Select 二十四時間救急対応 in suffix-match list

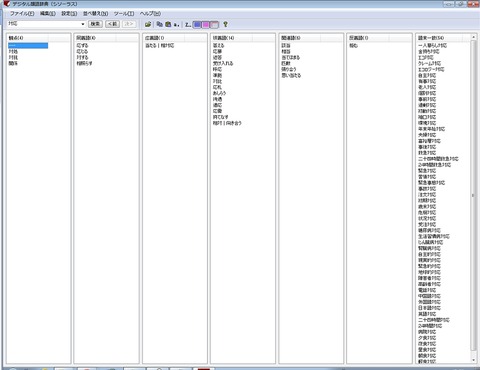[438, 159]
